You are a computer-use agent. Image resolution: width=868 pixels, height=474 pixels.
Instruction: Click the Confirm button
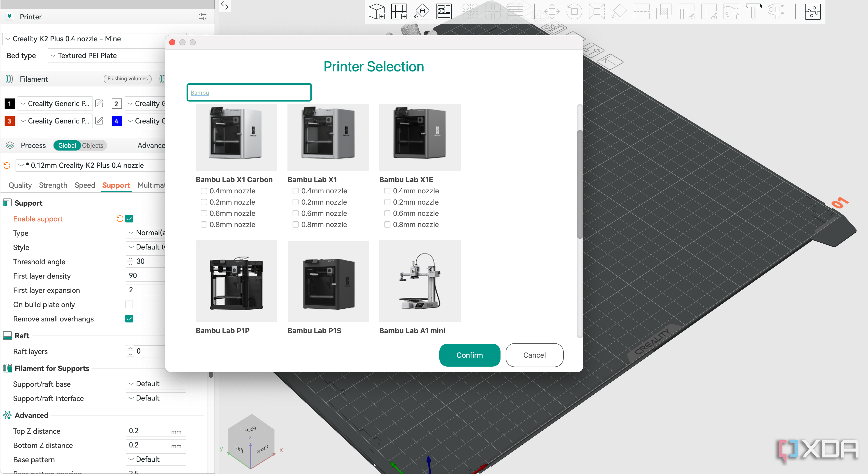pos(469,355)
